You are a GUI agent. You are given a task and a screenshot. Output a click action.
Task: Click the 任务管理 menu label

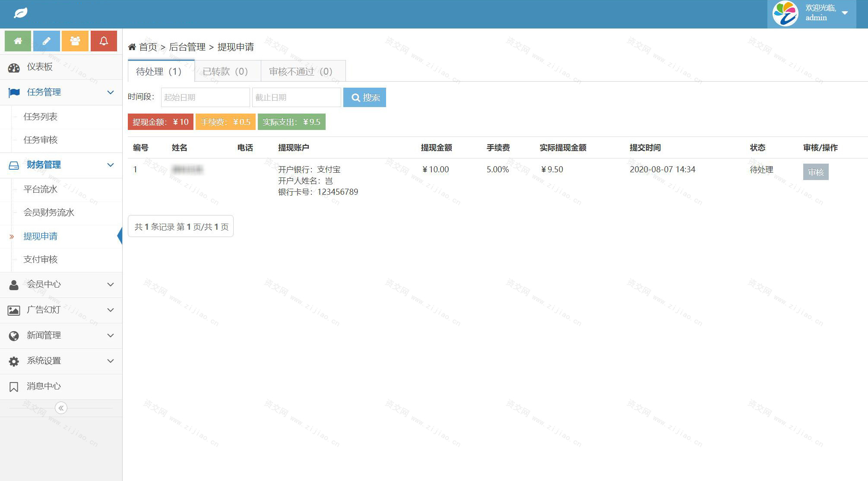(x=44, y=92)
